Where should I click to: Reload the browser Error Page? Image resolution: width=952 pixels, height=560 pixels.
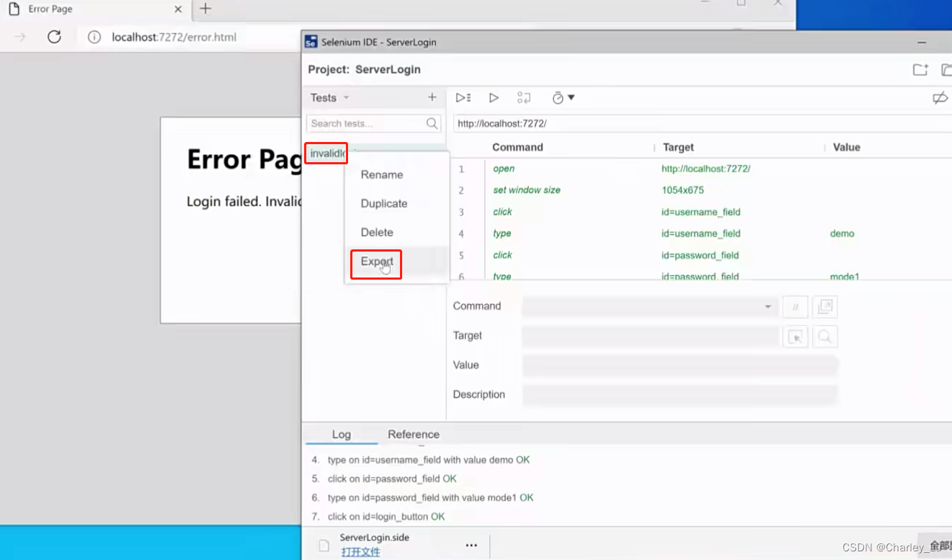pos(54,37)
